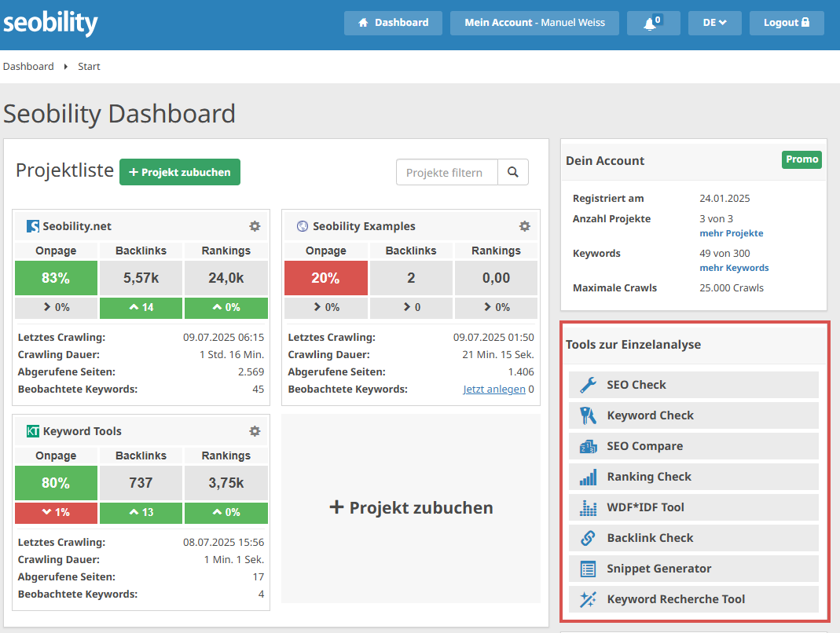Open the SEO Check tool
The height and width of the screenshot is (633, 840).
pyautogui.click(x=694, y=385)
